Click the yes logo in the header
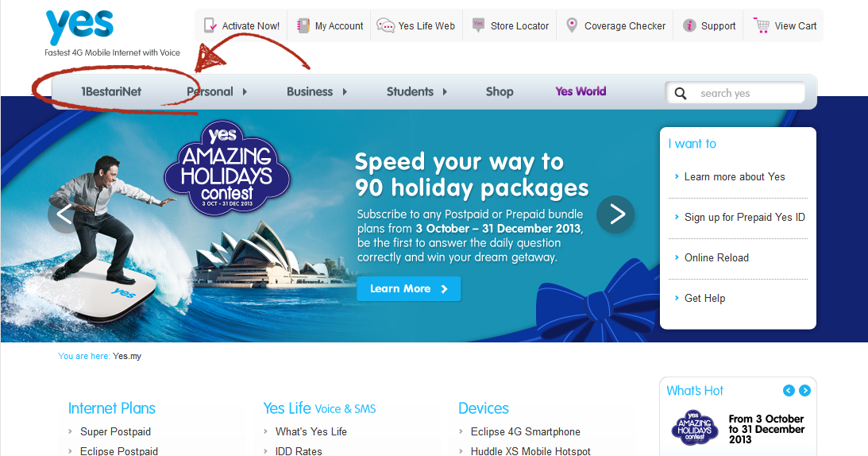This screenshot has height=456, width=868. [x=79, y=26]
